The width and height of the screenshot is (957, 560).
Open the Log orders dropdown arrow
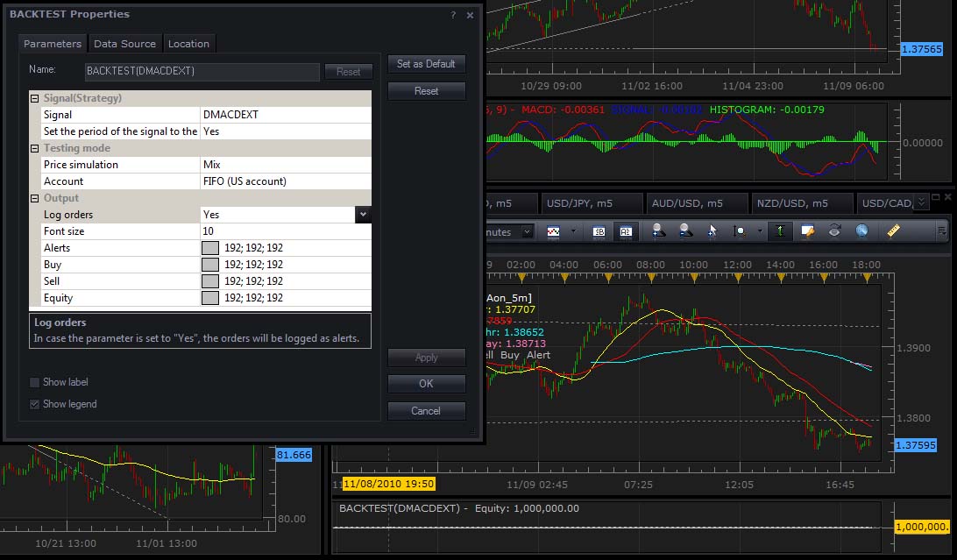[363, 214]
